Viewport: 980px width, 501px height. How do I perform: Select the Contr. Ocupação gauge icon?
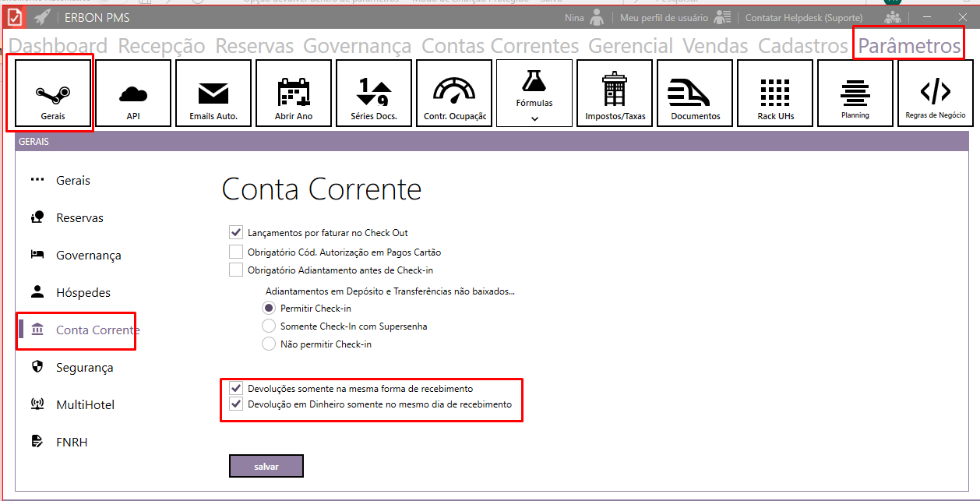(x=454, y=93)
